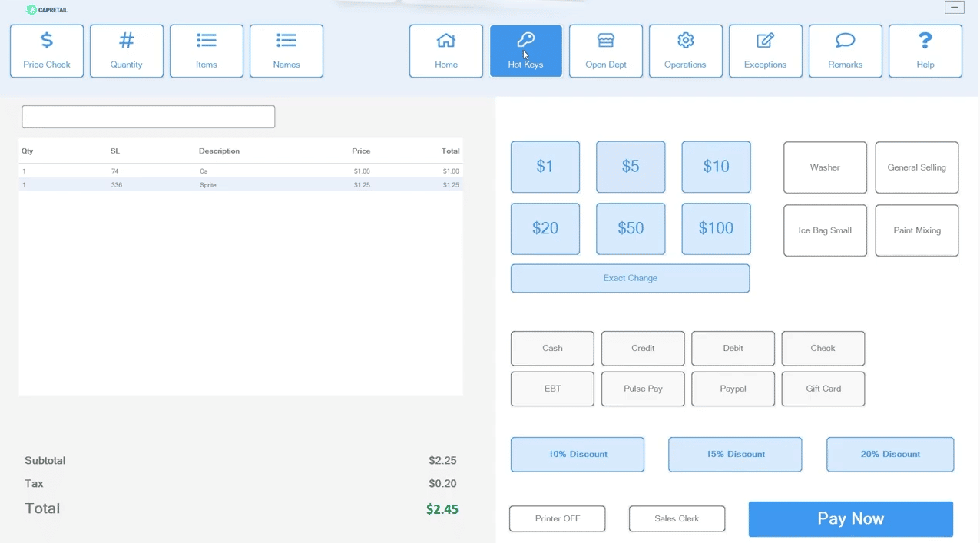The width and height of the screenshot is (980, 543).
Task: Click the Description column header
Action: click(219, 151)
